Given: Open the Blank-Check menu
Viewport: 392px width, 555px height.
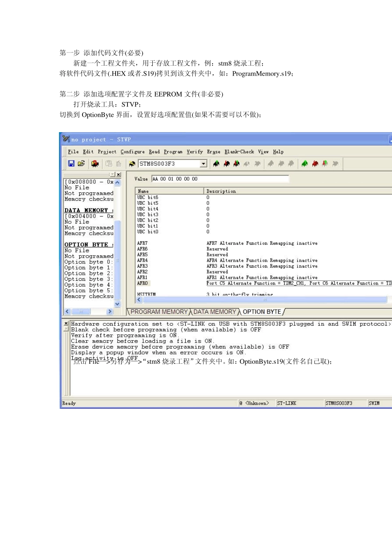Looking at the screenshot, I should pyautogui.click(x=239, y=152).
